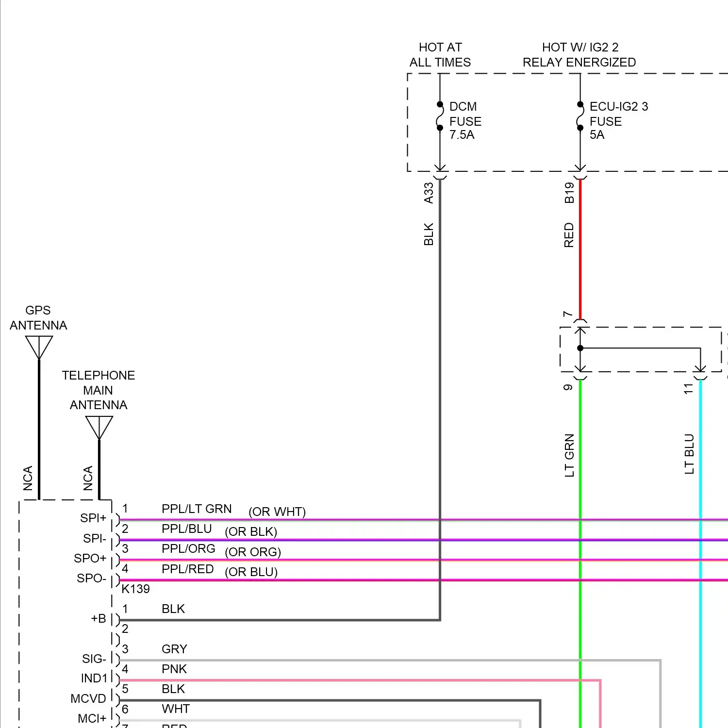Click pin 11 label on the LT BLU wire

coord(689,389)
